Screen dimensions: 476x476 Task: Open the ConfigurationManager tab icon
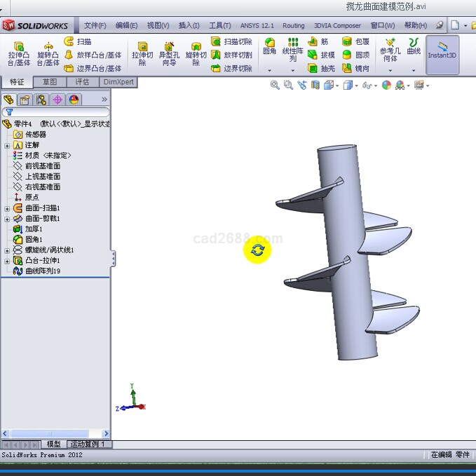[x=41, y=100]
